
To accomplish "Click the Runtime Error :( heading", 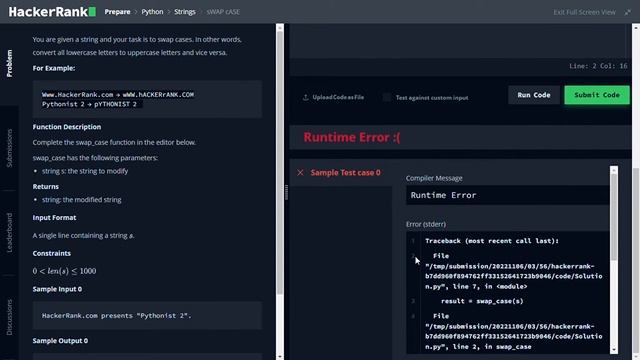I will pos(352,138).
